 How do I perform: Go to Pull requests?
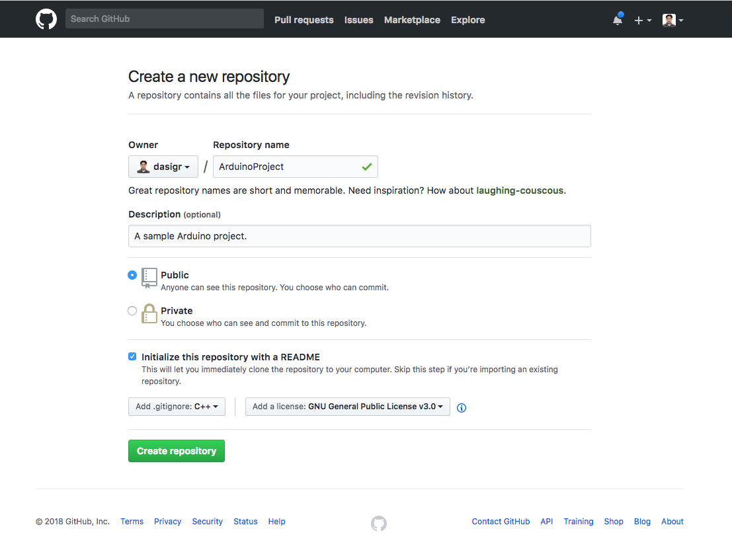click(x=304, y=20)
